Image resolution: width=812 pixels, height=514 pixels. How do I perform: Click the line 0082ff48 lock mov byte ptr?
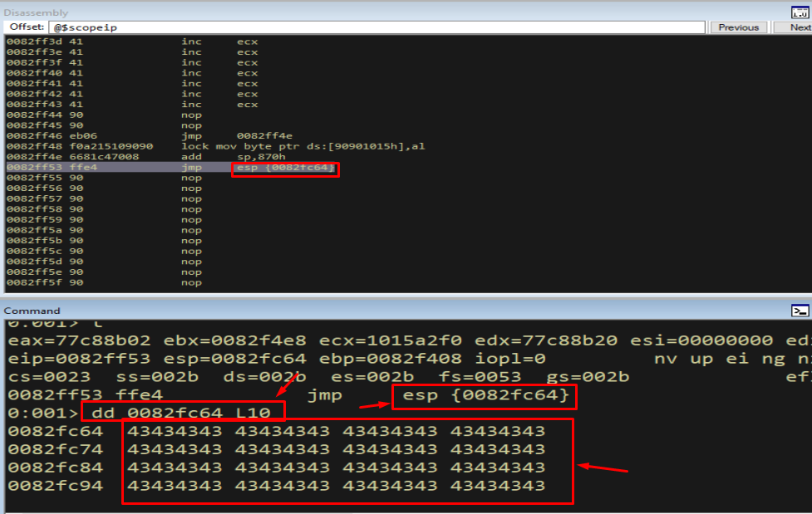pyautogui.click(x=215, y=146)
